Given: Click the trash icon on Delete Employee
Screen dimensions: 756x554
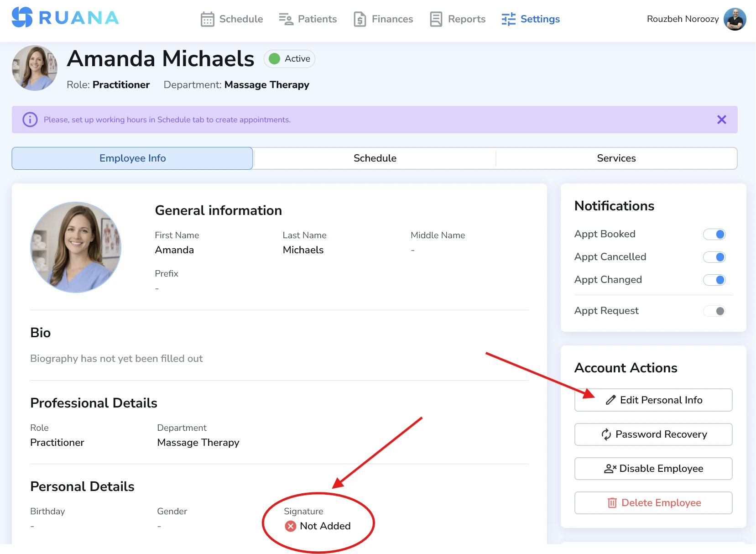Looking at the screenshot, I should [612, 502].
